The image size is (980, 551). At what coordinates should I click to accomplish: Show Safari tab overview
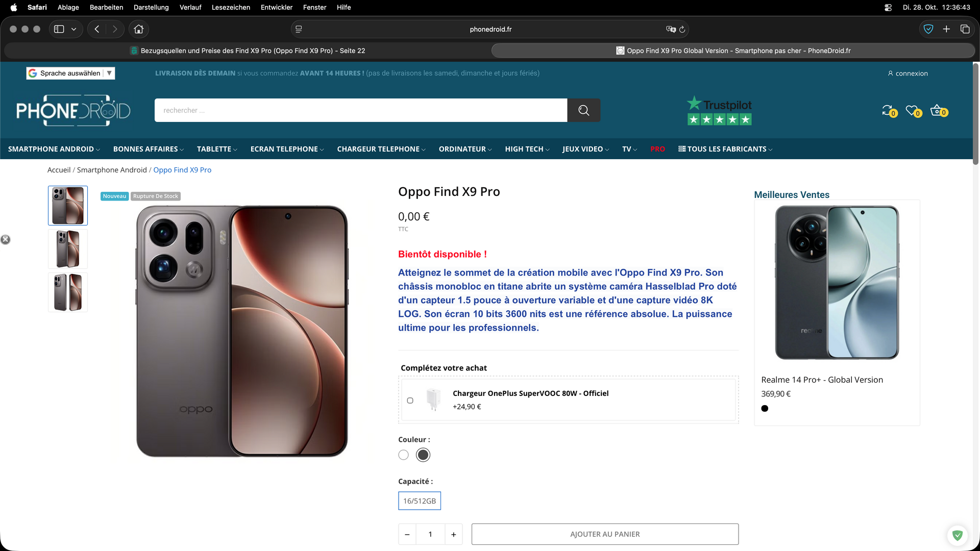965,29
